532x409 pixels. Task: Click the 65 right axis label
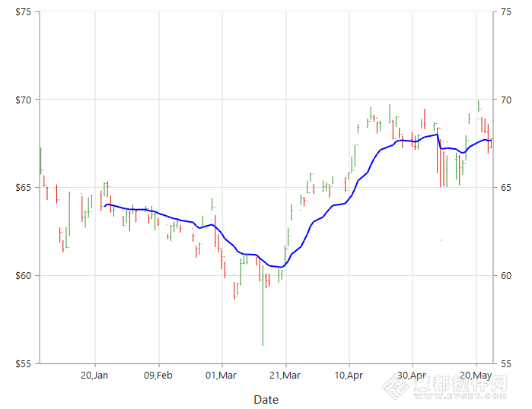click(505, 187)
